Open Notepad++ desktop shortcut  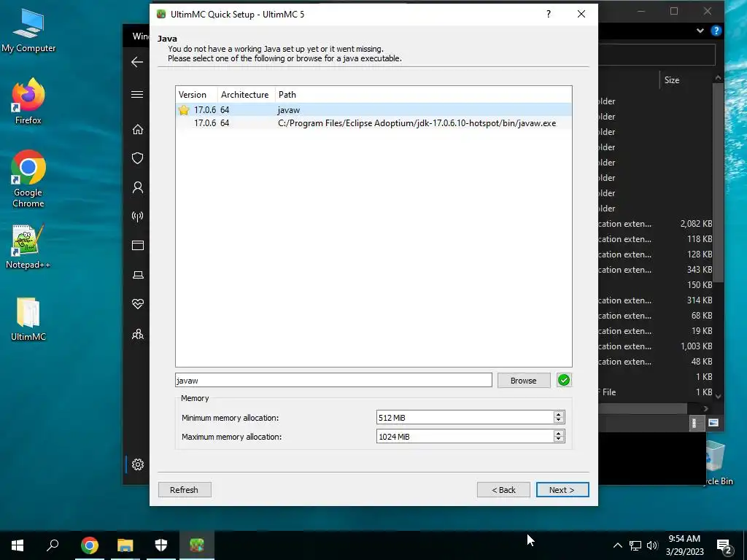click(x=28, y=246)
